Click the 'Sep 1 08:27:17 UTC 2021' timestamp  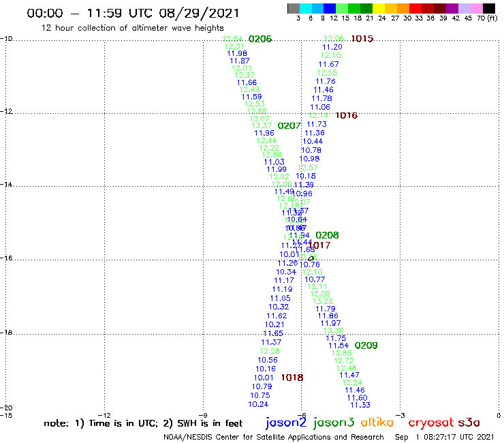[x=444, y=437]
